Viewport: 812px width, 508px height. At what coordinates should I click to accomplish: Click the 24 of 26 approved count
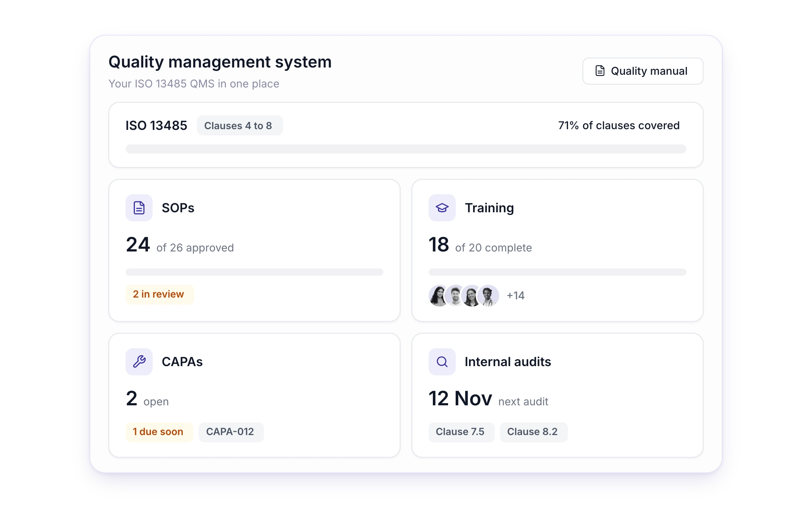tap(180, 245)
